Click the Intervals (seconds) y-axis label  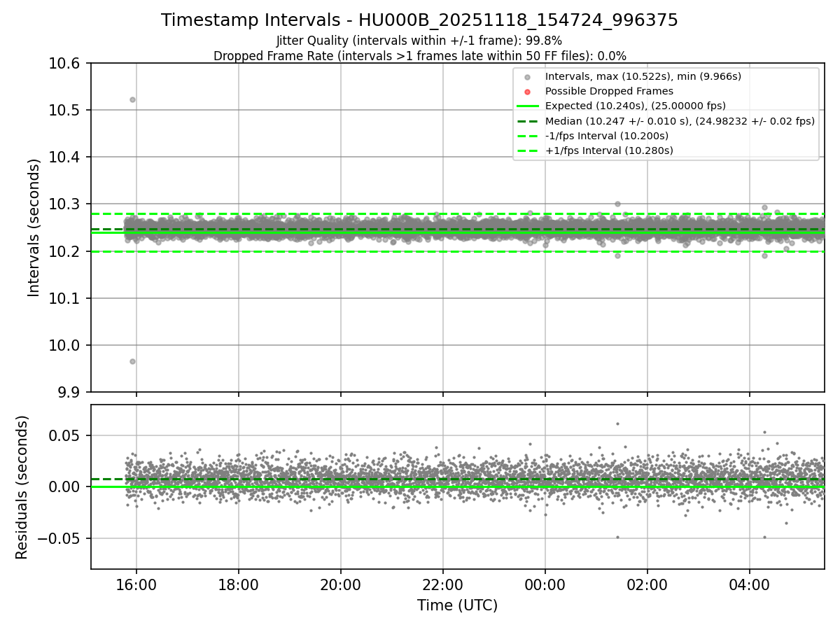(34, 227)
